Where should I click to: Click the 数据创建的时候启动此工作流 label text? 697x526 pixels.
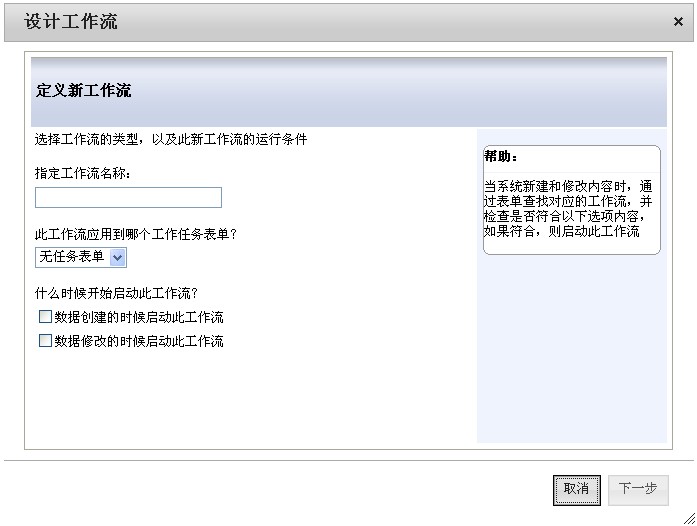pyautogui.click(x=139, y=317)
